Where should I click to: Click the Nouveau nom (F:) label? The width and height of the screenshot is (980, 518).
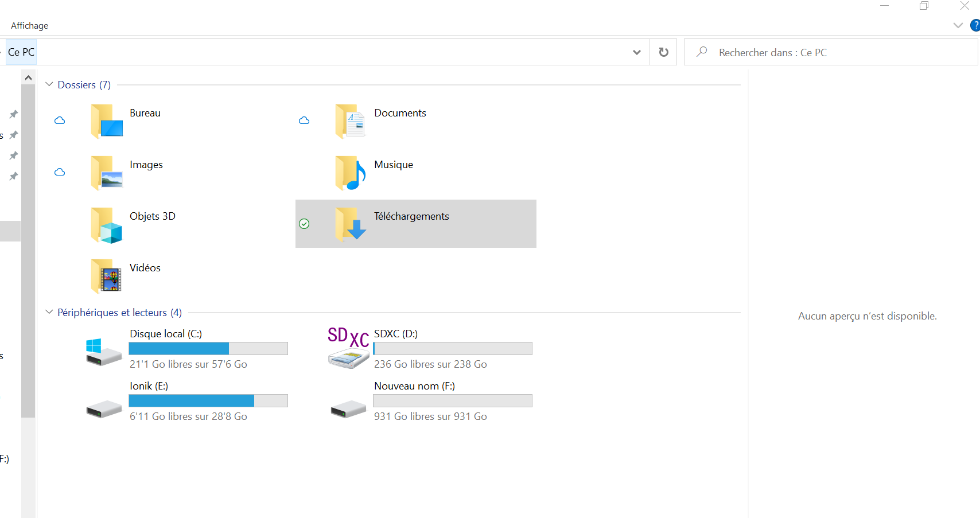pos(415,386)
